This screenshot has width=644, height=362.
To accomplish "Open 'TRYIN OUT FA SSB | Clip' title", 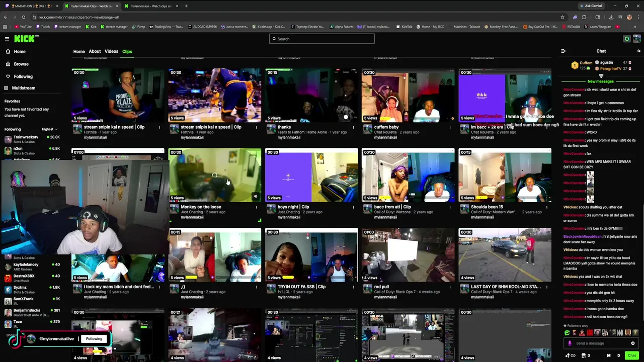I will [301, 287].
